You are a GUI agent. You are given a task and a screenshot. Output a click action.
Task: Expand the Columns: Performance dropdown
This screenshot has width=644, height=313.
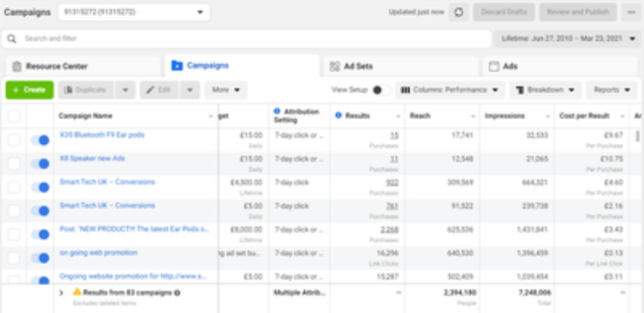point(450,90)
